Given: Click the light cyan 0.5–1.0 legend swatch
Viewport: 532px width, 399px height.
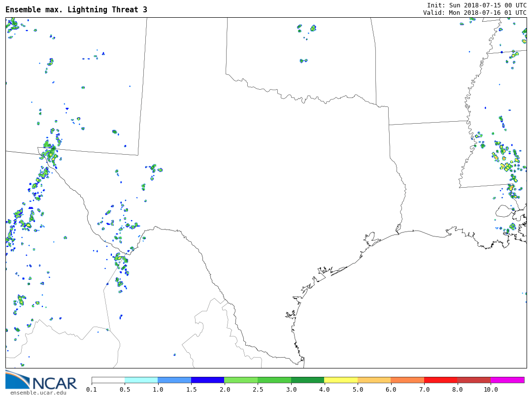Looking at the screenshot, I should pos(141,380).
